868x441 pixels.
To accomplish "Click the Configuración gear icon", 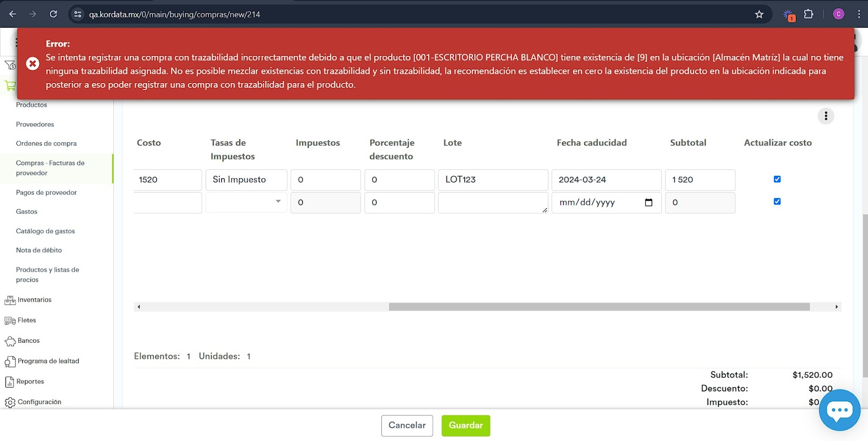I will click(x=10, y=402).
